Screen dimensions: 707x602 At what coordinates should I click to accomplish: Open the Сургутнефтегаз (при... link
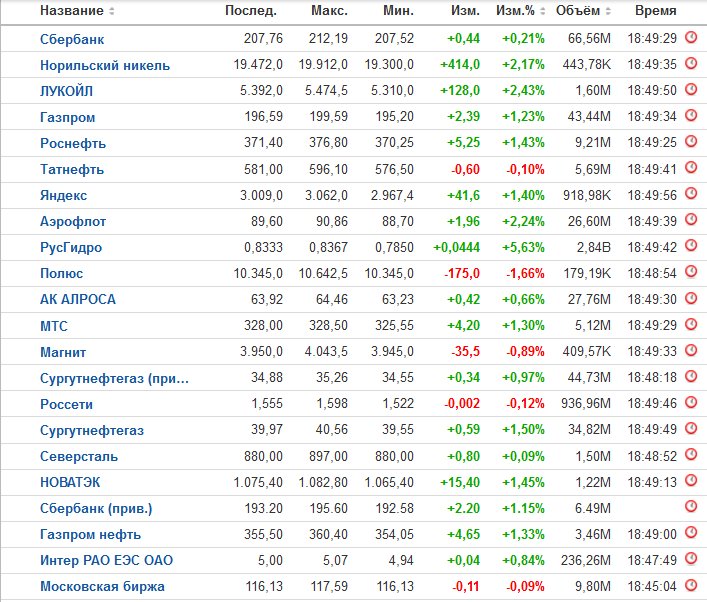click(x=115, y=378)
